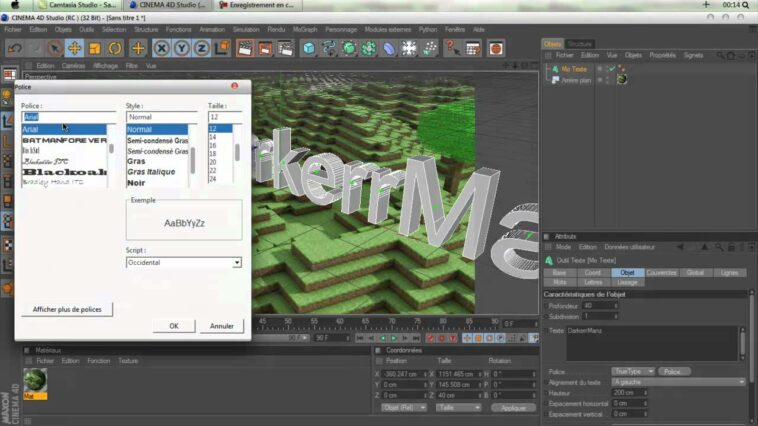
Task: Confirm the Police dialog with OK
Action: tap(174, 326)
